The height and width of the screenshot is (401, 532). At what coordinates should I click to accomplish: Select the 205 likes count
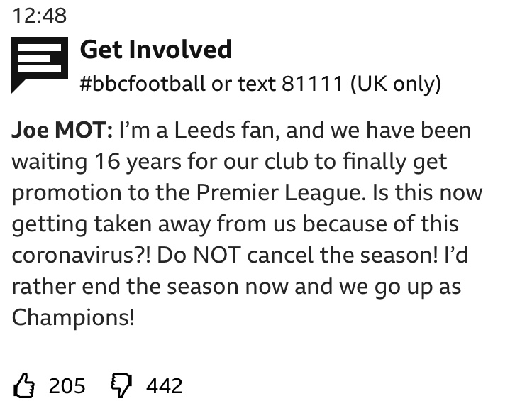coord(67,386)
